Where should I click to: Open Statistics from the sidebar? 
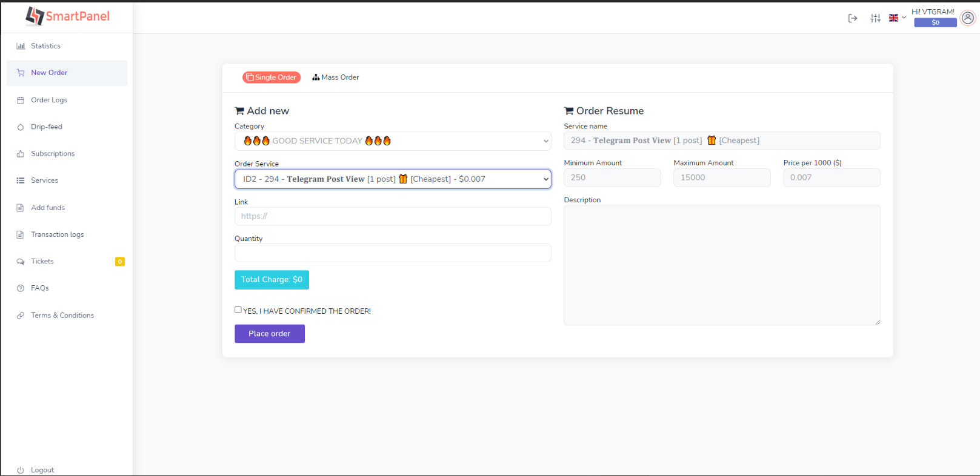tap(45, 46)
